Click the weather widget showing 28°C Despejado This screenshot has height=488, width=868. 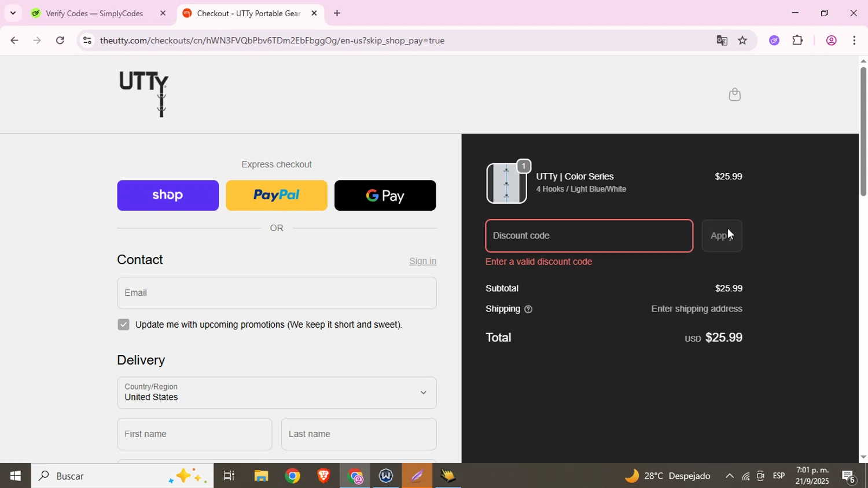tap(668, 476)
